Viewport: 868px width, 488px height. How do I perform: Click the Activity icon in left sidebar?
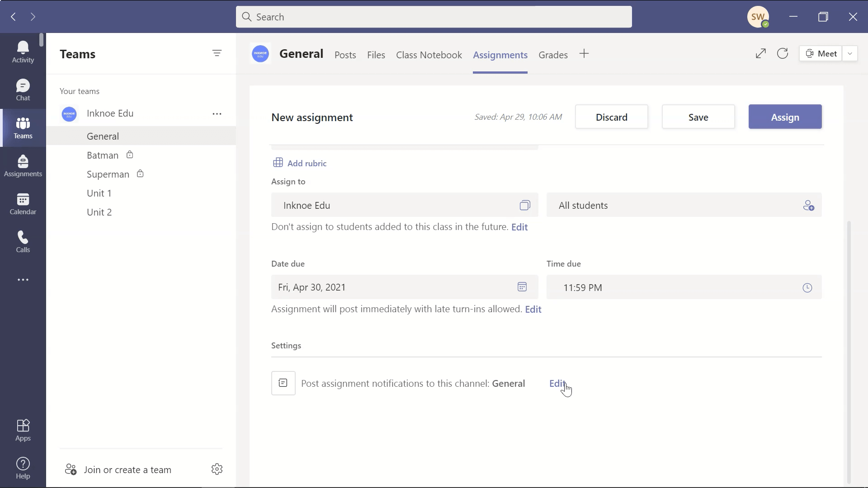coord(23,51)
